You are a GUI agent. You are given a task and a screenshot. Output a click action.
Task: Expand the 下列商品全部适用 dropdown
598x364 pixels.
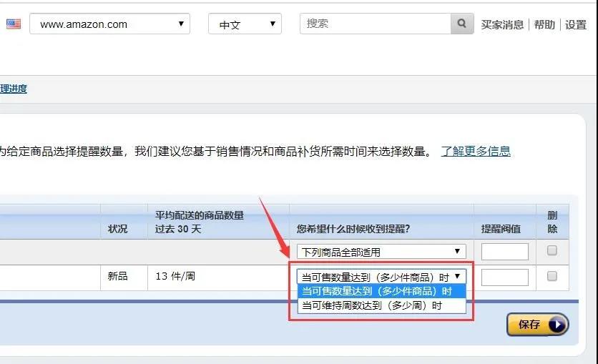pyautogui.click(x=381, y=252)
